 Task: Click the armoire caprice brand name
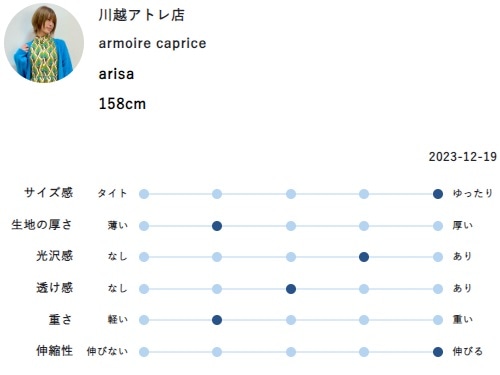tap(152, 43)
